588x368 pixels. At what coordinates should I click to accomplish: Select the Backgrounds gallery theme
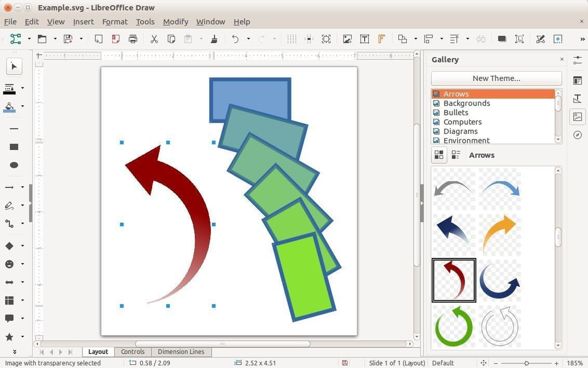pos(466,103)
